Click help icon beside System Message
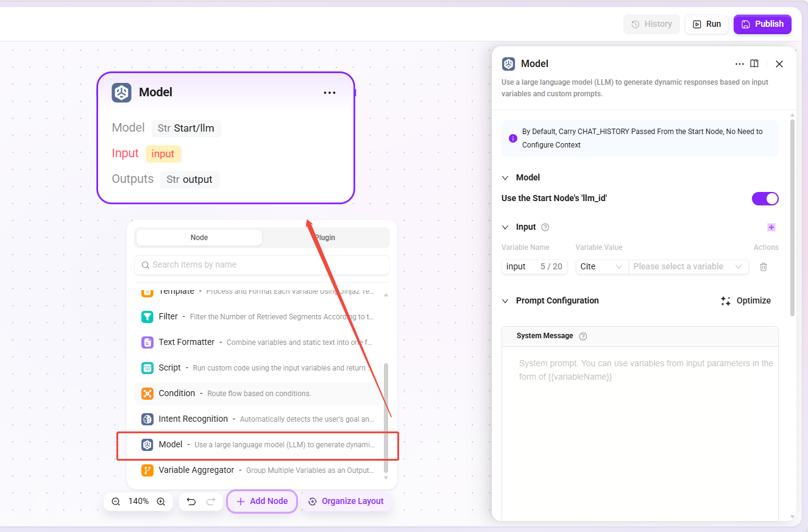Image resolution: width=808 pixels, height=532 pixels. click(x=583, y=336)
